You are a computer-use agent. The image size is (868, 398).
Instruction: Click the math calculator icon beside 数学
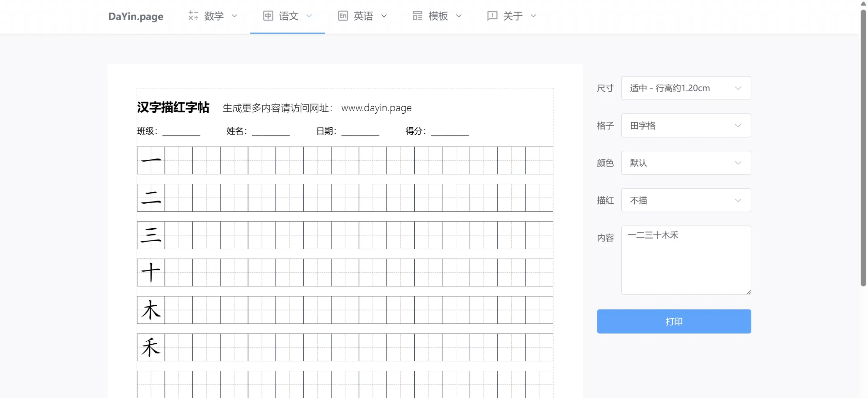193,16
